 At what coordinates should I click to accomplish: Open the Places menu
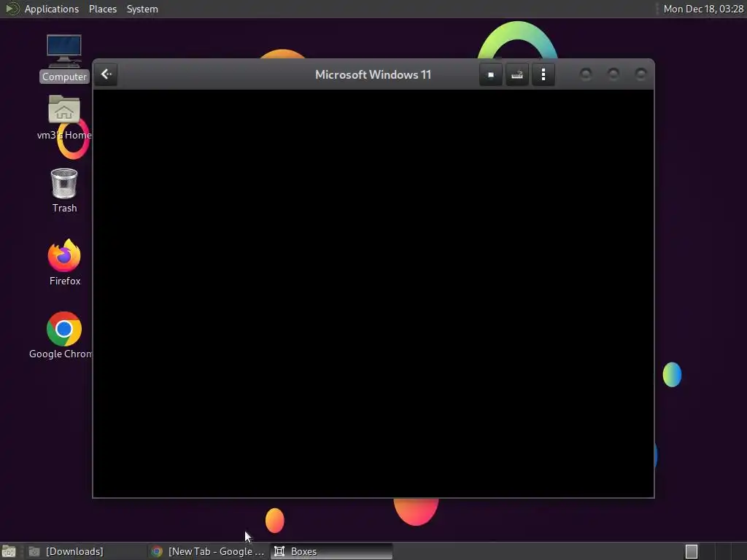click(x=102, y=9)
